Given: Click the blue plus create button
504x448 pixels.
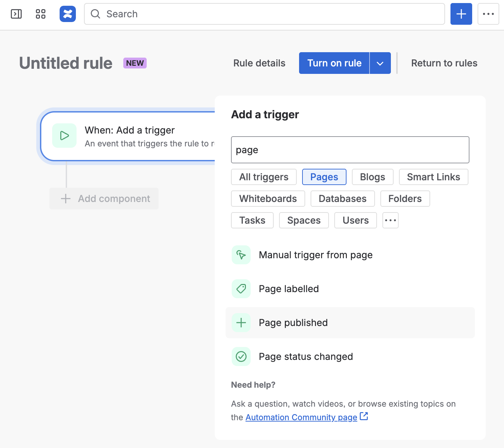Looking at the screenshot, I should pyautogui.click(x=461, y=14).
